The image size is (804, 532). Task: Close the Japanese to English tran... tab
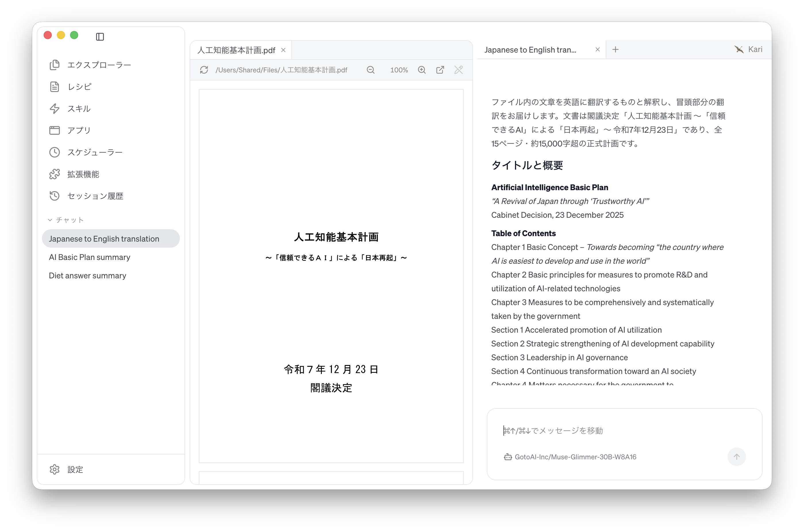click(598, 49)
